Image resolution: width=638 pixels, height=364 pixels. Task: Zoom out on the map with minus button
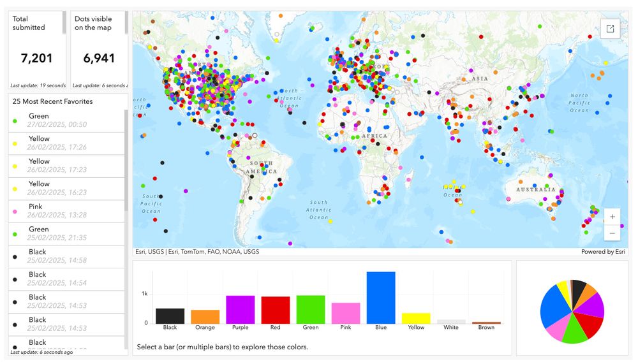point(612,233)
